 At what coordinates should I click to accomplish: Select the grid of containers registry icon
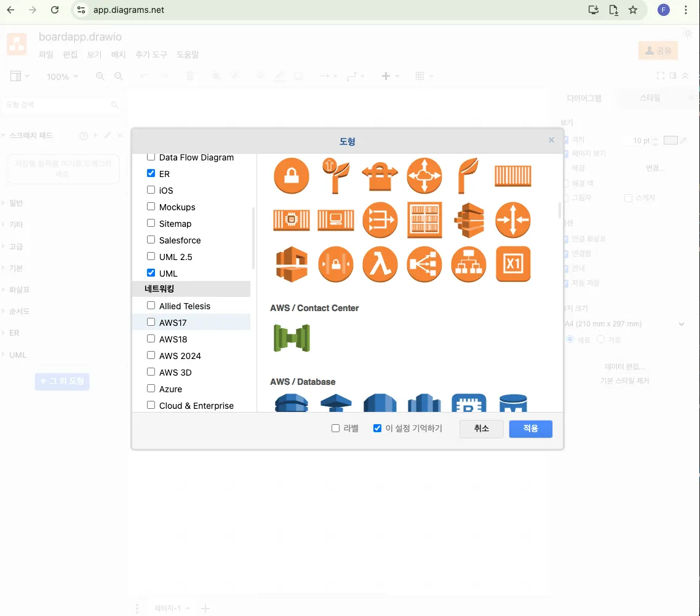424,220
